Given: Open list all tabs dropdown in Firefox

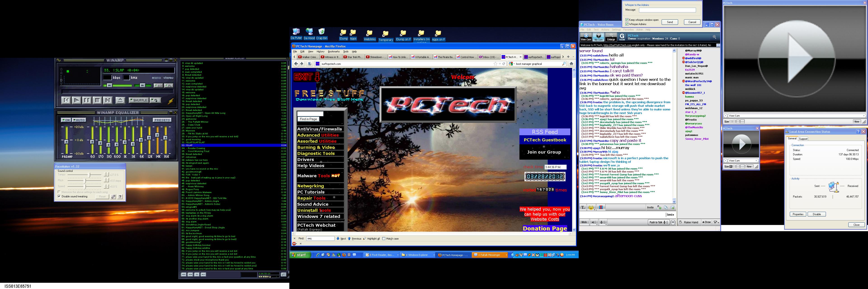Looking at the screenshot, I should tap(573, 57).
